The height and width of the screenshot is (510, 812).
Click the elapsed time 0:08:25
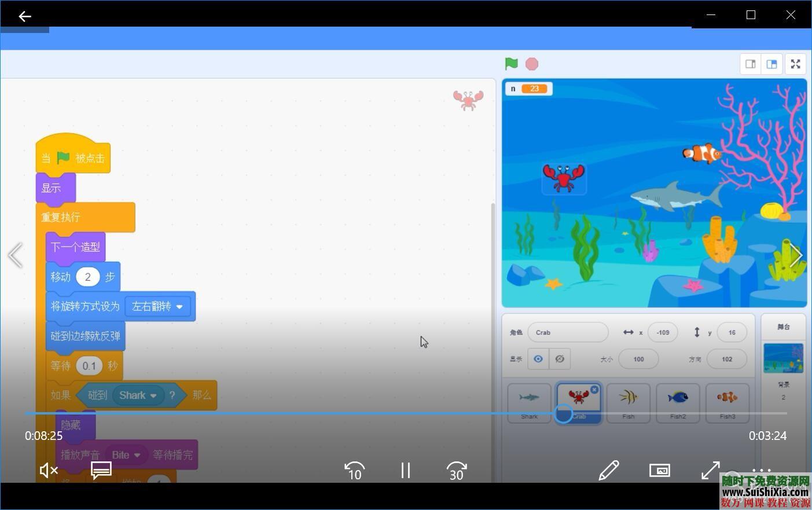point(43,436)
